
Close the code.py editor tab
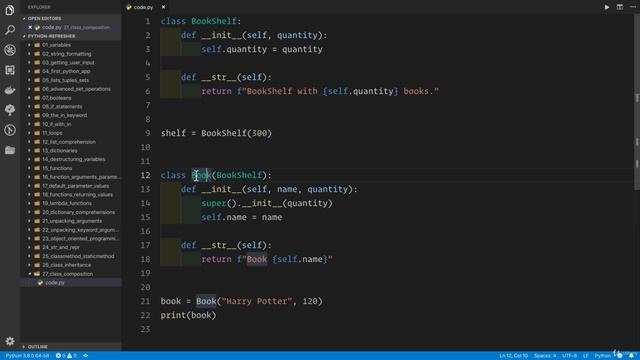163,7
